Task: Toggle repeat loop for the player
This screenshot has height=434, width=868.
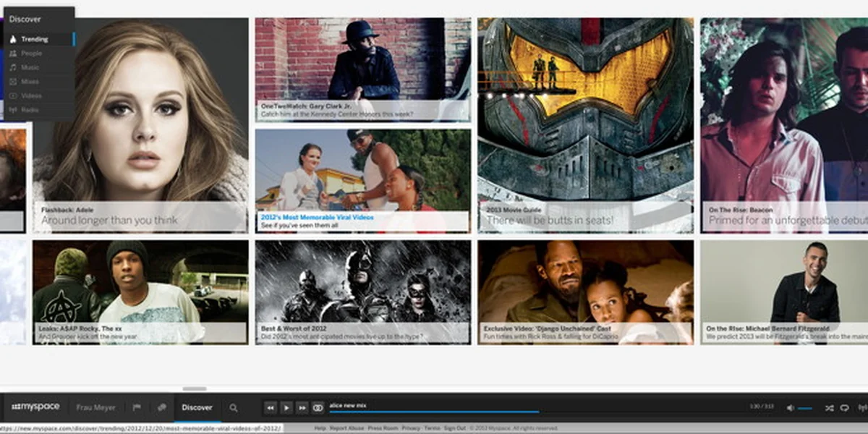Action: (844, 408)
